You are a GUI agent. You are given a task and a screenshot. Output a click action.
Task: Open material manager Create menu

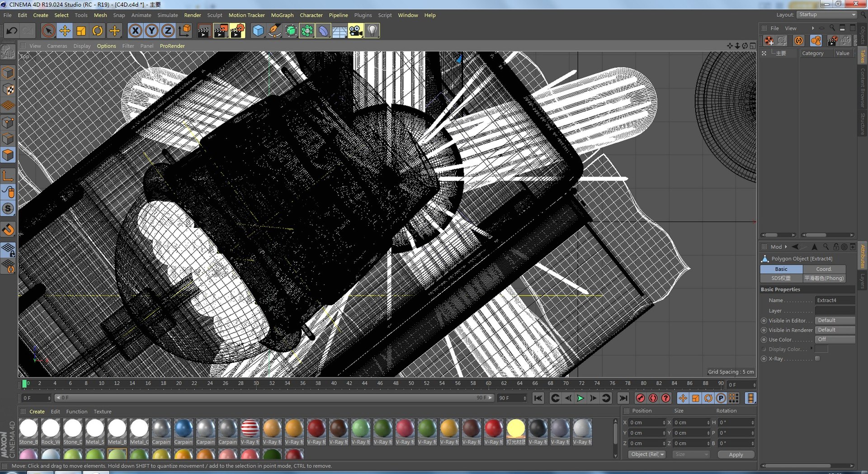(37, 412)
